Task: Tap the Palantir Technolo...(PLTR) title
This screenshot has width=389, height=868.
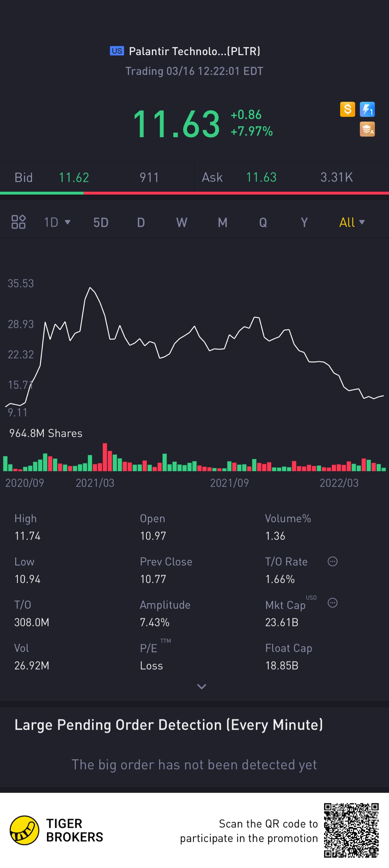Action: [194, 51]
